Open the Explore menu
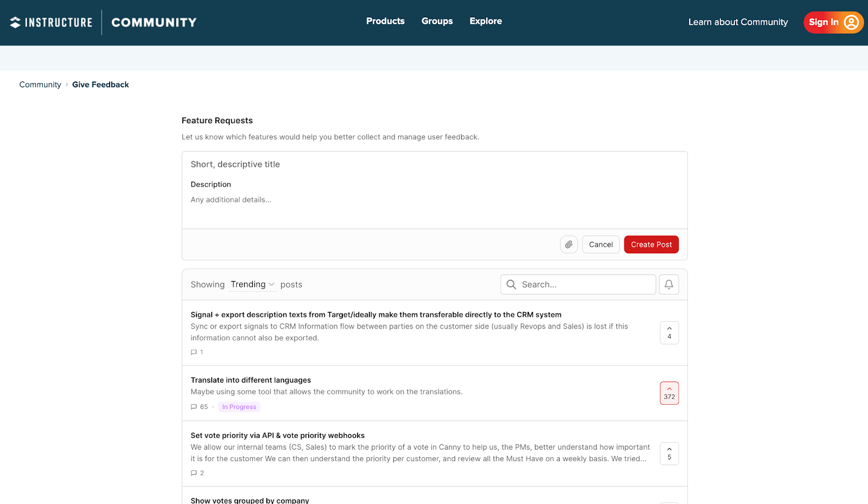 486,21
